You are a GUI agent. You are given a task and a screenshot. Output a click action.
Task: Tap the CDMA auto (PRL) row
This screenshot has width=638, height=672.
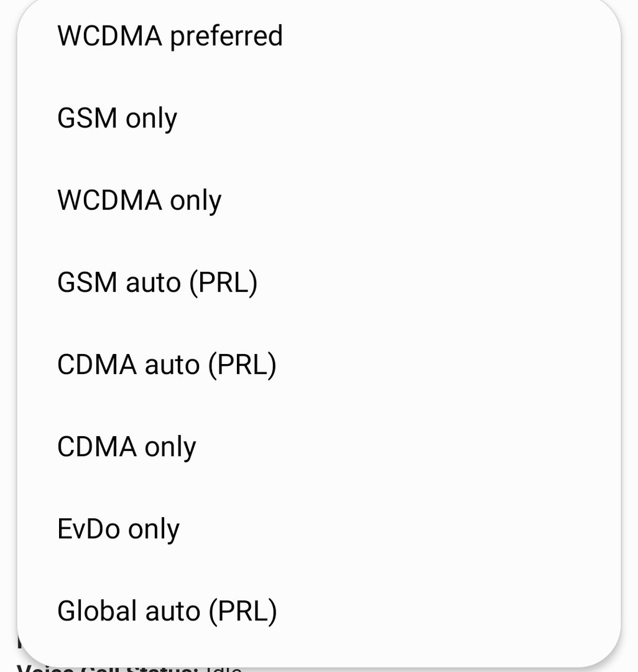[319, 364]
